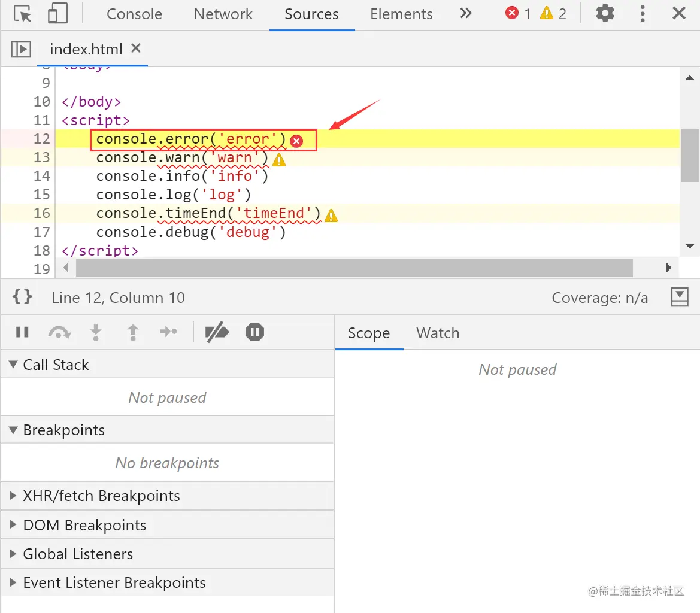Screen dimensions: 700x613
Task: Toggle deactivate breakpoints icon
Action: [217, 332]
